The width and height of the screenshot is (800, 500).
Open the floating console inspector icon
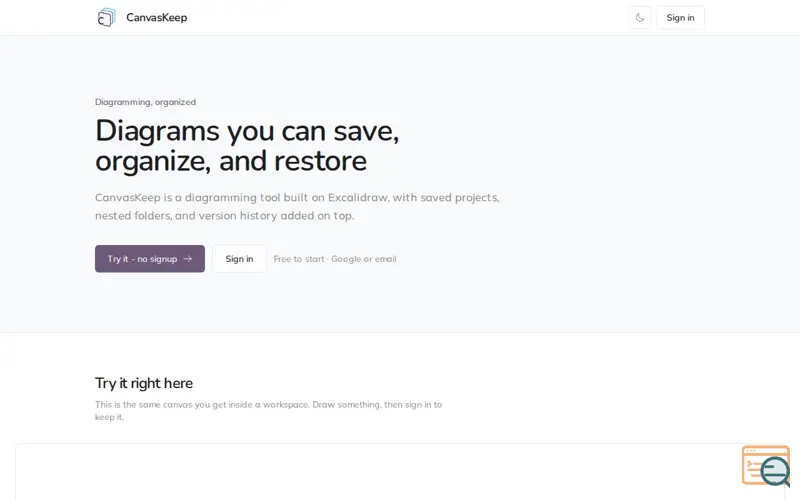point(766,466)
